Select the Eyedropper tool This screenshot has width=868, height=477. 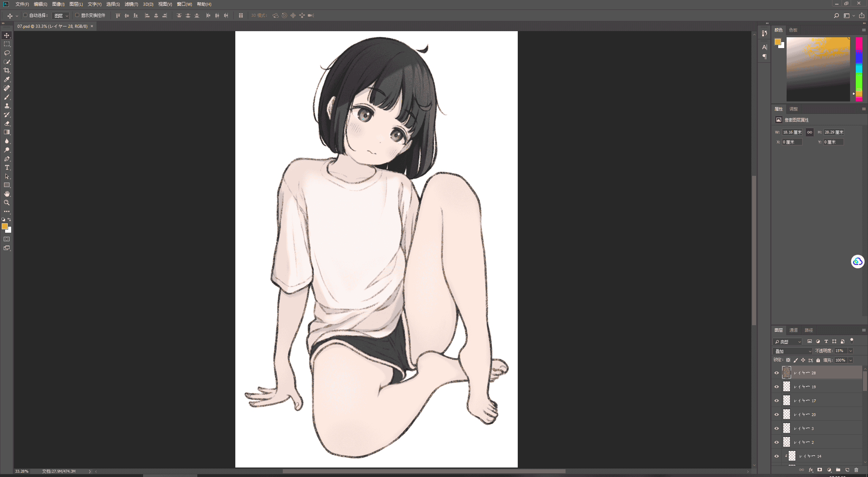click(x=7, y=79)
